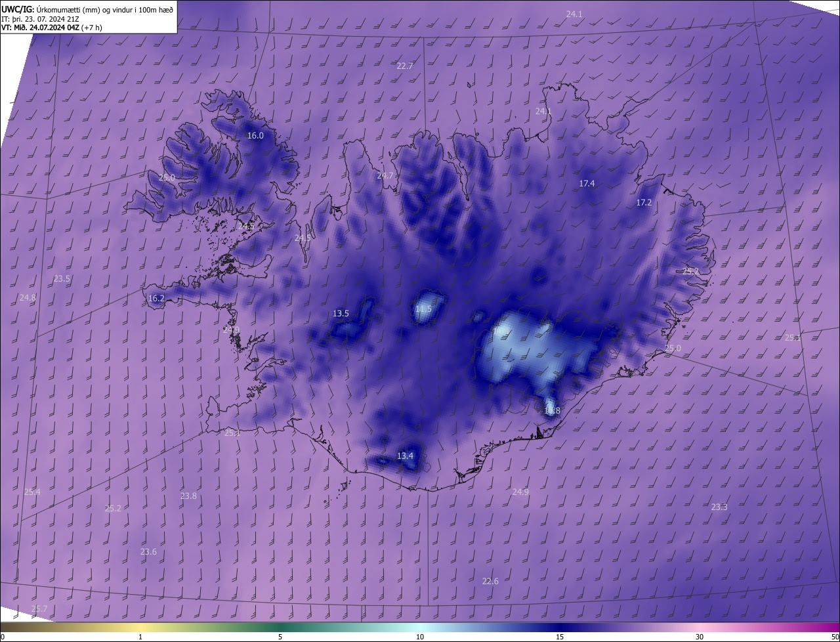Click the map value 23.8
This screenshot has width=840, height=642.
pos(188,496)
